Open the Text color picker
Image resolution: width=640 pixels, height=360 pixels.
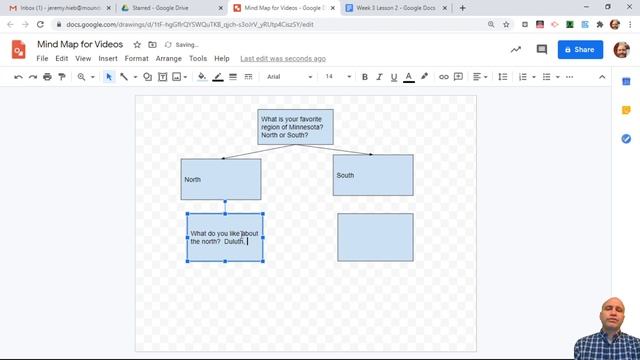point(409,77)
